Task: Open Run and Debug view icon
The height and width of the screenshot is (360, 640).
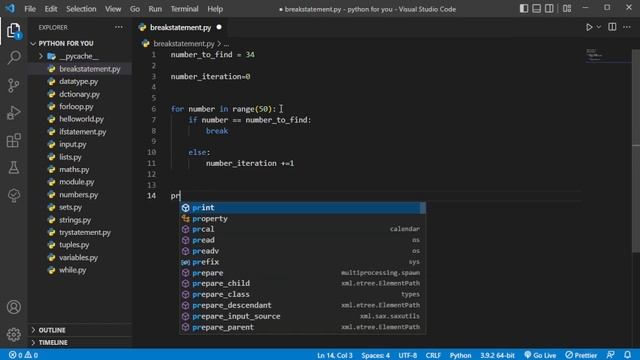Action: [x=13, y=113]
